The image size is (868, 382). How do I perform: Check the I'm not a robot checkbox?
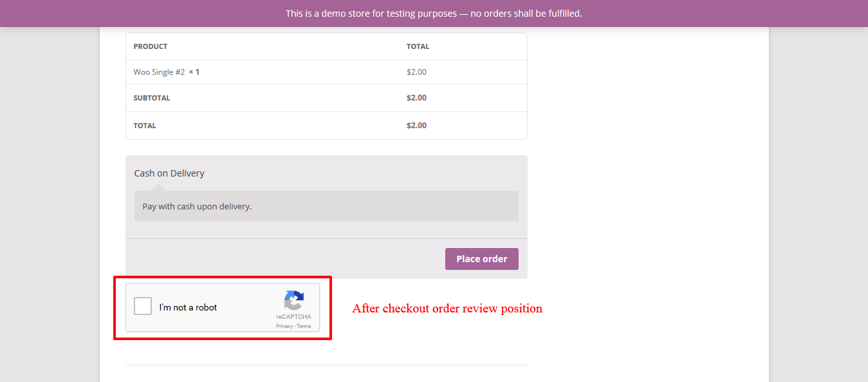click(x=143, y=306)
